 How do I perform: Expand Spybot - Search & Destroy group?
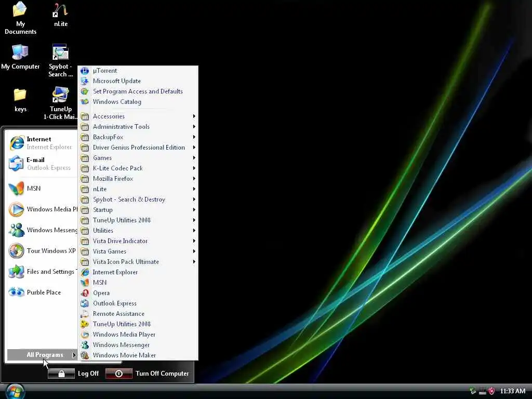pos(138,199)
